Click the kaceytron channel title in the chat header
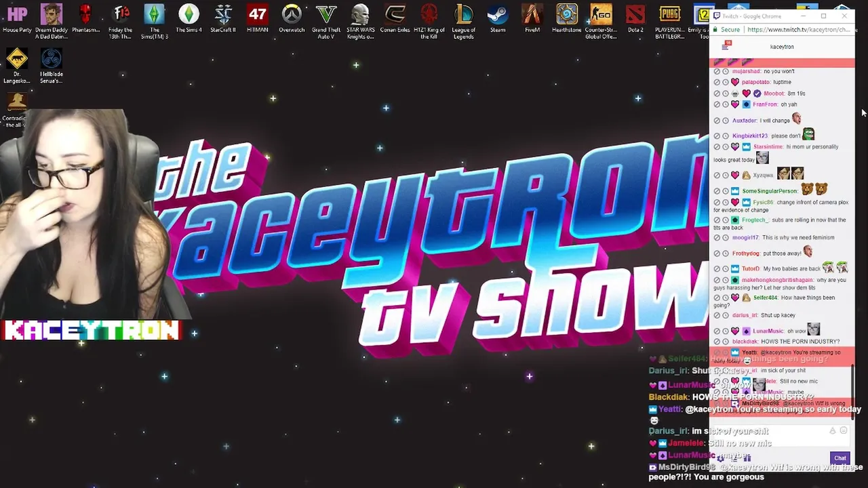 pyautogui.click(x=782, y=47)
